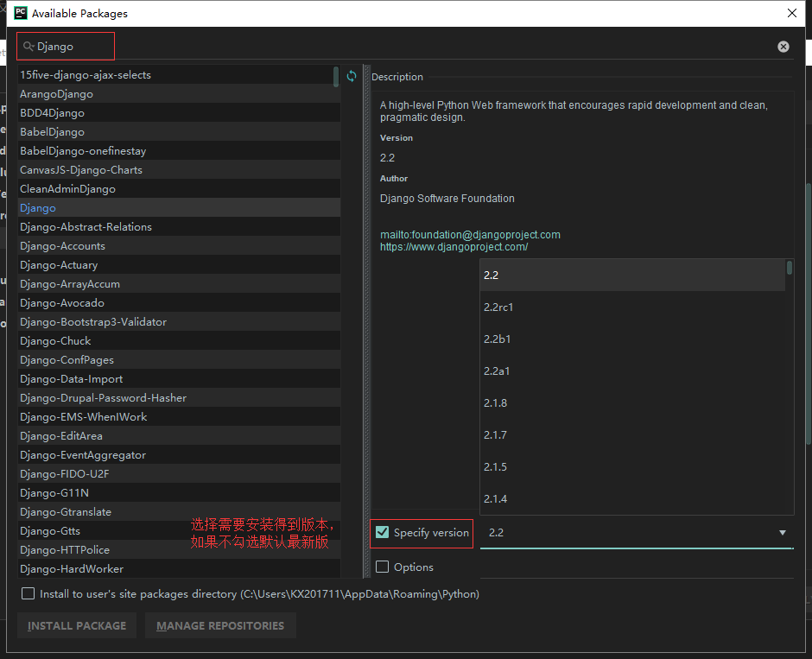Select the Django-Avocado package
Viewport: 812px width, 659px height.
coord(179,303)
